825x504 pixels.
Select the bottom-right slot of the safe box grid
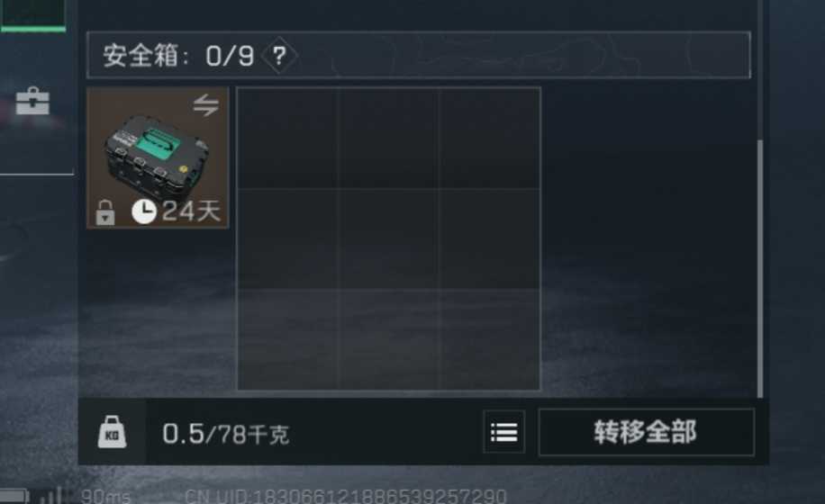point(489,339)
